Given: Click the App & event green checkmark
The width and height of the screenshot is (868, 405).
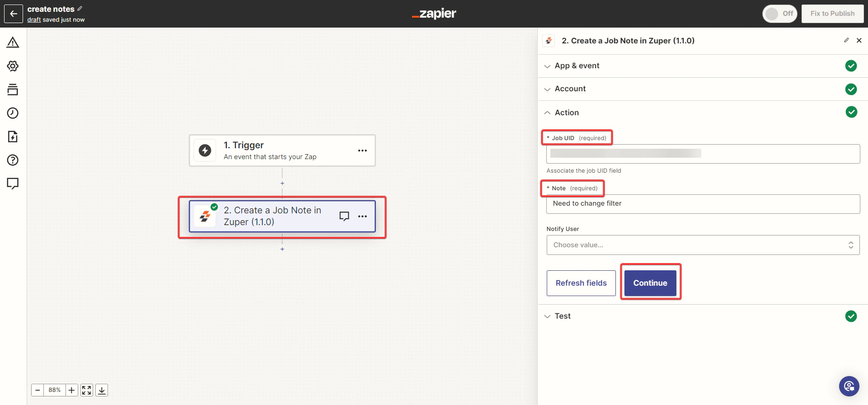Looking at the screenshot, I should [851, 66].
